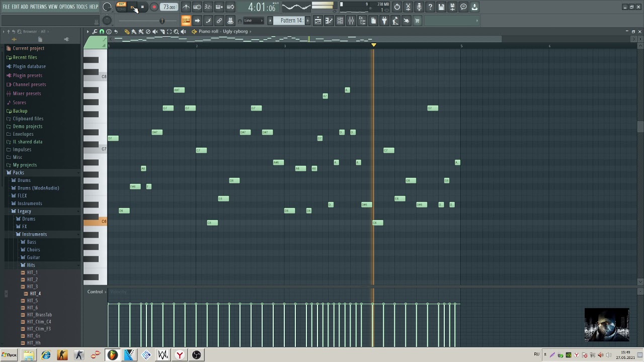Select the HIT_4 sample
This screenshot has width=644, height=362.
[x=35, y=294]
